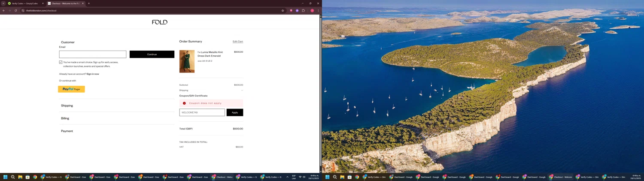Click the green dress product thumbnail
The image size is (644, 181).
[x=187, y=61]
